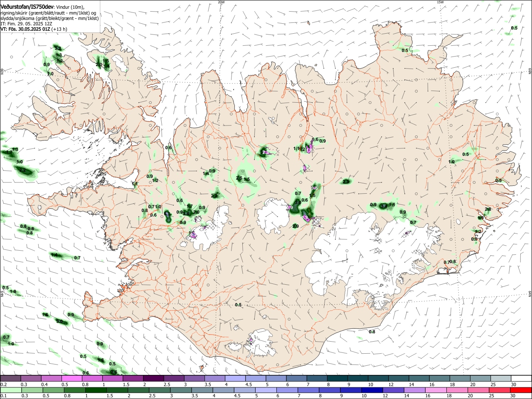Click the top-row white swatch starting at 30
The image size is (532, 399).
click(x=521, y=379)
